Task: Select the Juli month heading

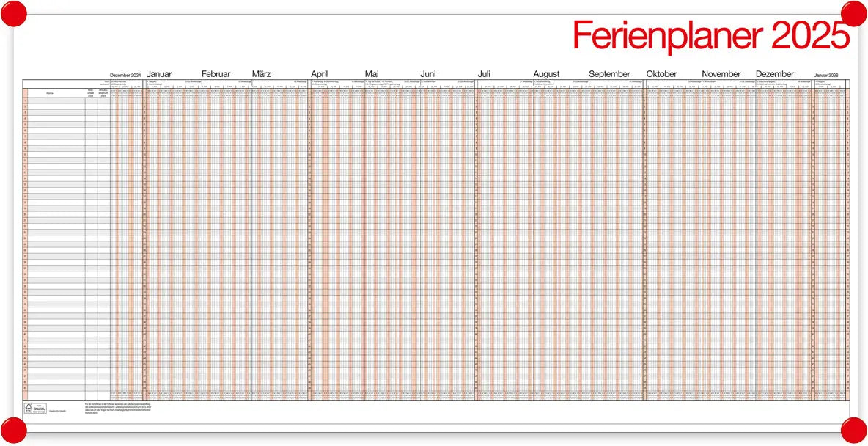Action: point(484,74)
